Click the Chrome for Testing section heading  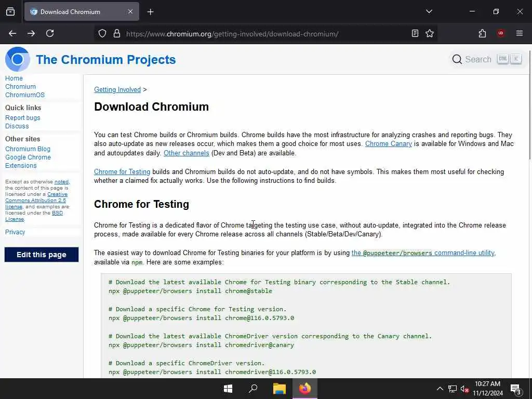pos(141,204)
